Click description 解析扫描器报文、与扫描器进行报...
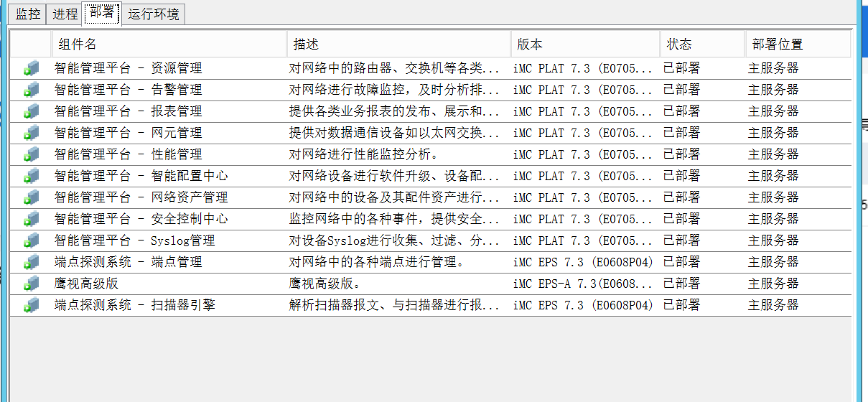Screen dimensions: 868x402 394,305
